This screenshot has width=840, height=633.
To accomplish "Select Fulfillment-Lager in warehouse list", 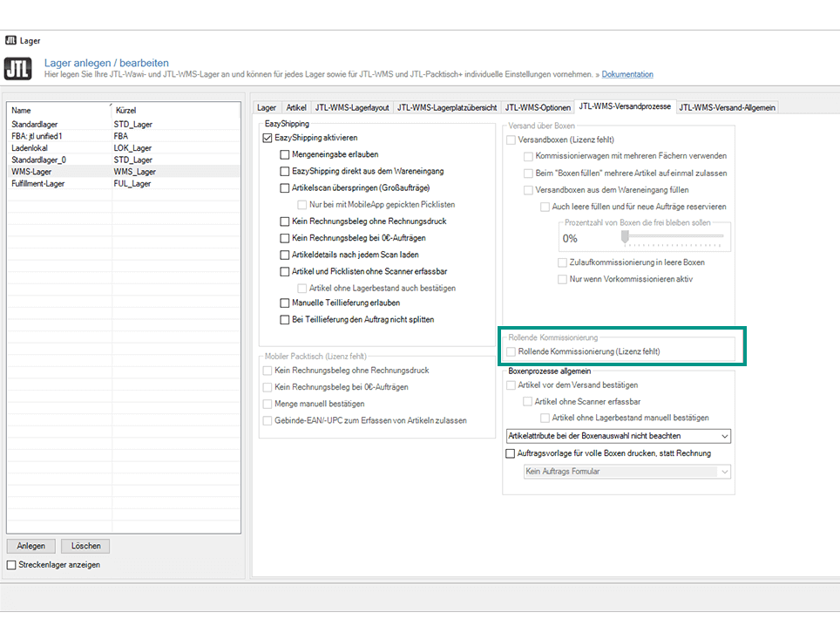I will 38,184.
